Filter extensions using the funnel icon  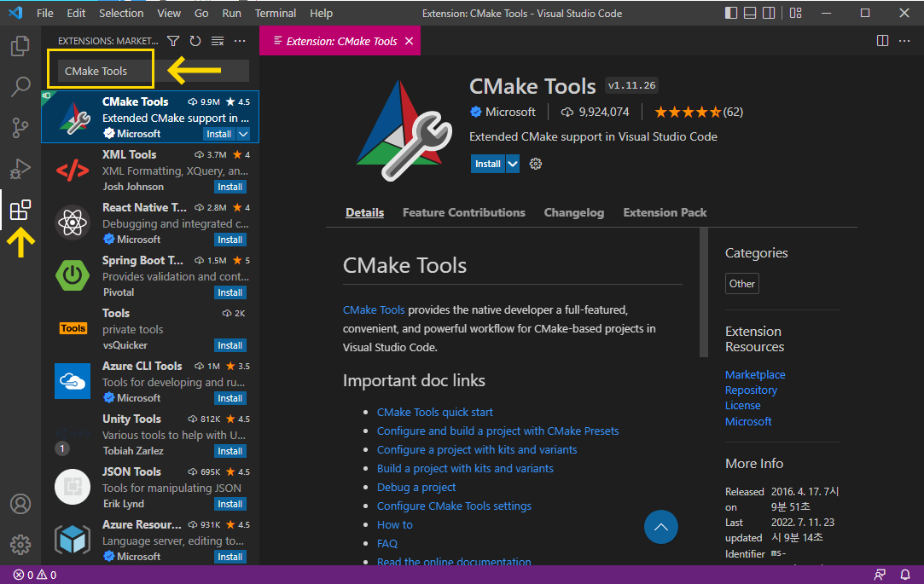173,41
